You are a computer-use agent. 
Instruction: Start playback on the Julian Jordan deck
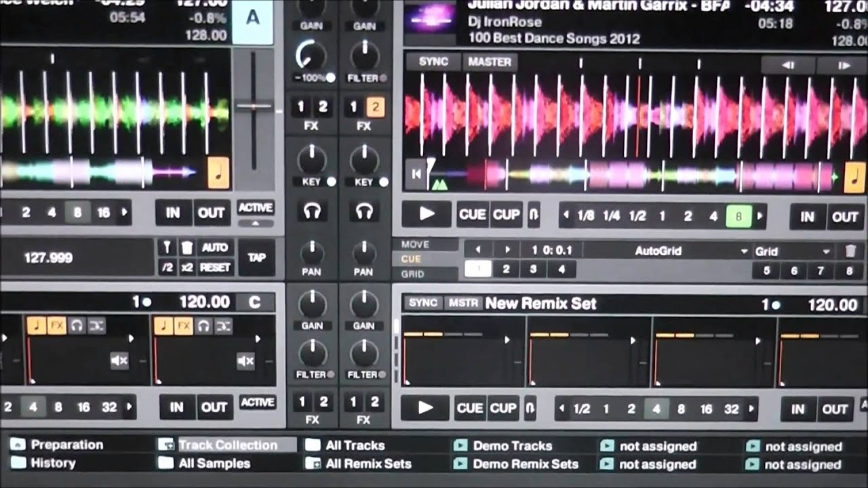tap(427, 215)
